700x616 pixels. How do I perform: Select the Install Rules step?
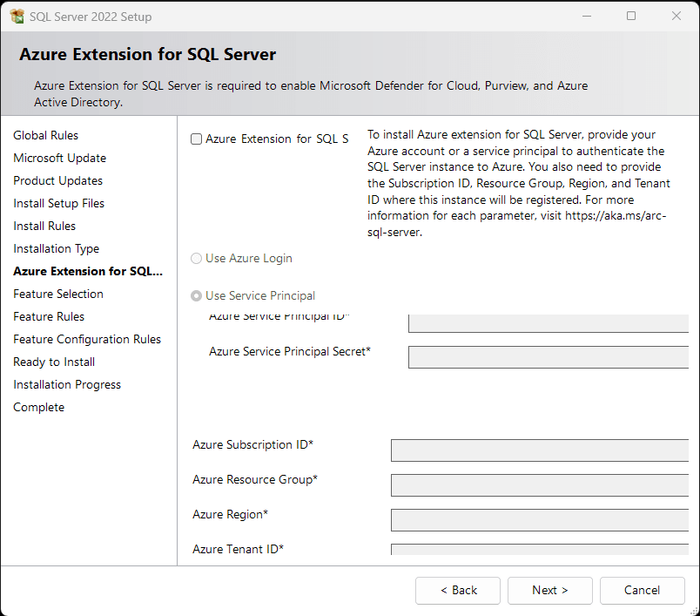tap(44, 226)
